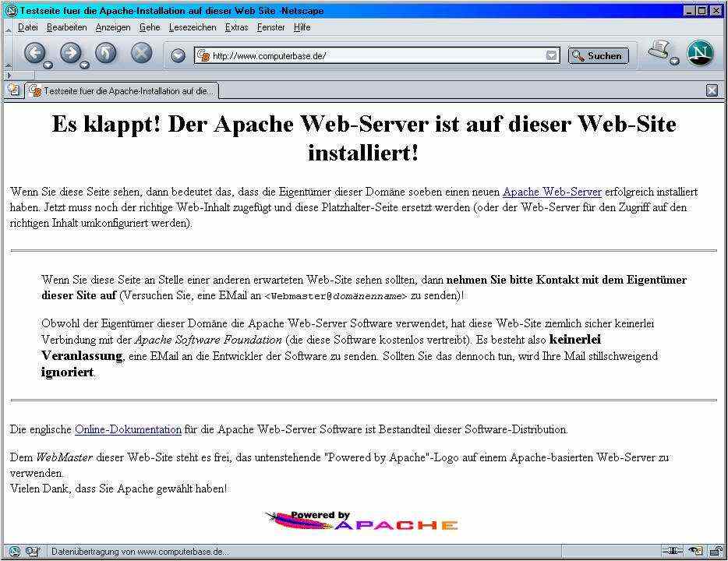Open the Hilfe menu

pos(302,27)
